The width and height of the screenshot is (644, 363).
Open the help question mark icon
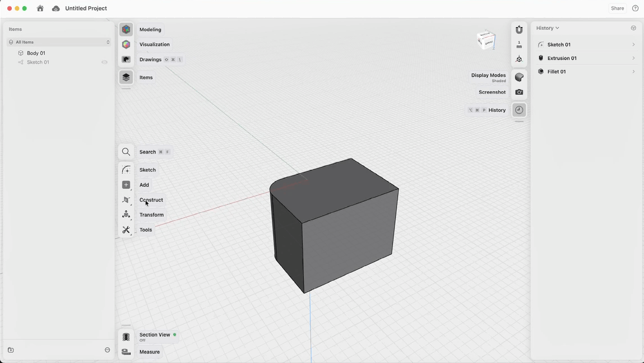[x=635, y=8]
